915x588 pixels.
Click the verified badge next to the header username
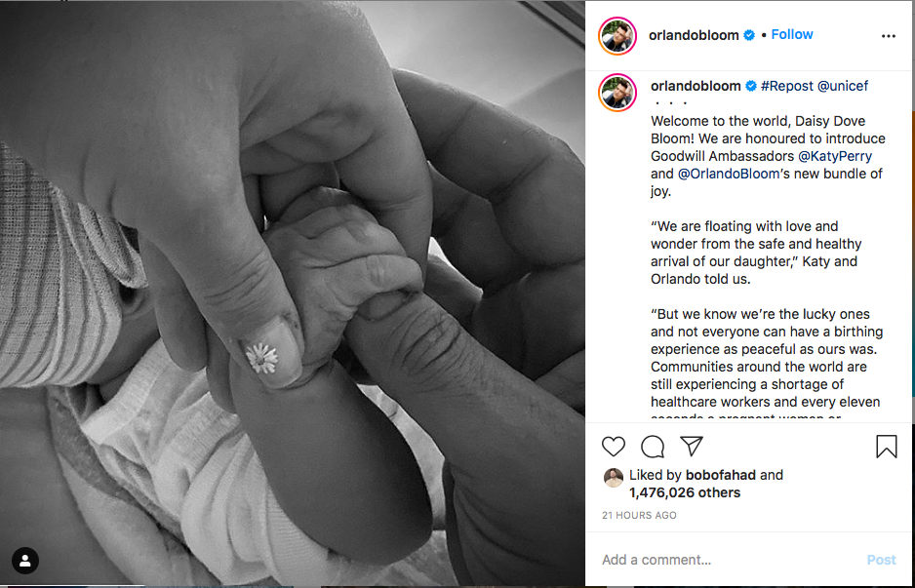pos(749,35)
